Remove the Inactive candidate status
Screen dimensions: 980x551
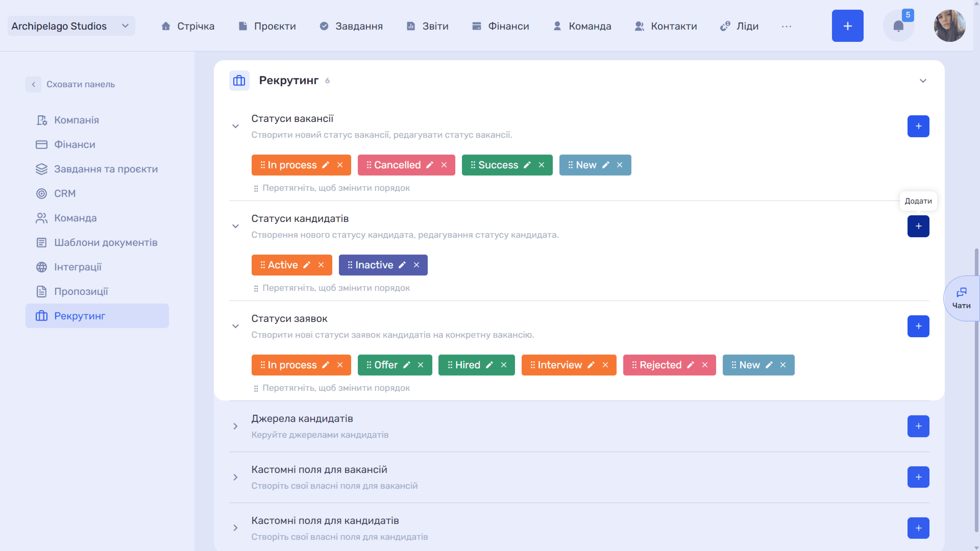(416, 265)
